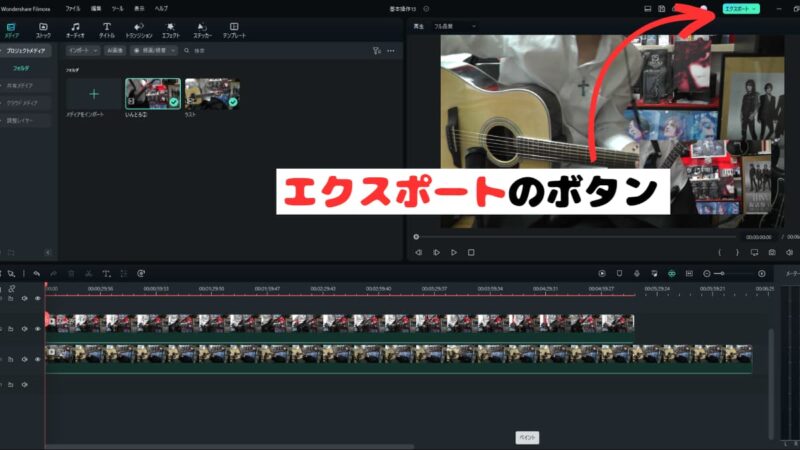The height and width of the screenshot is (450, 800).
Task: Toggle the track link chain icon
Action: coord(11,289)
